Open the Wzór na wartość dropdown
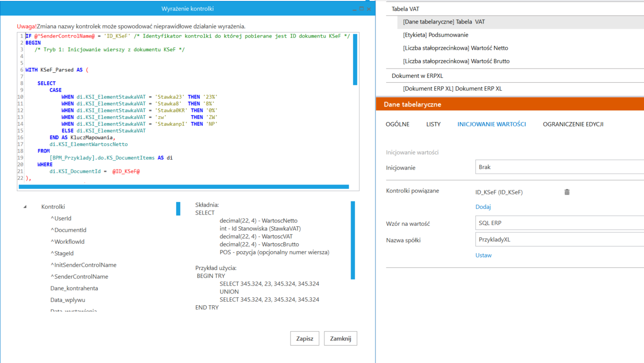This screenshot has width=644, height=363. tap(559, 223)
